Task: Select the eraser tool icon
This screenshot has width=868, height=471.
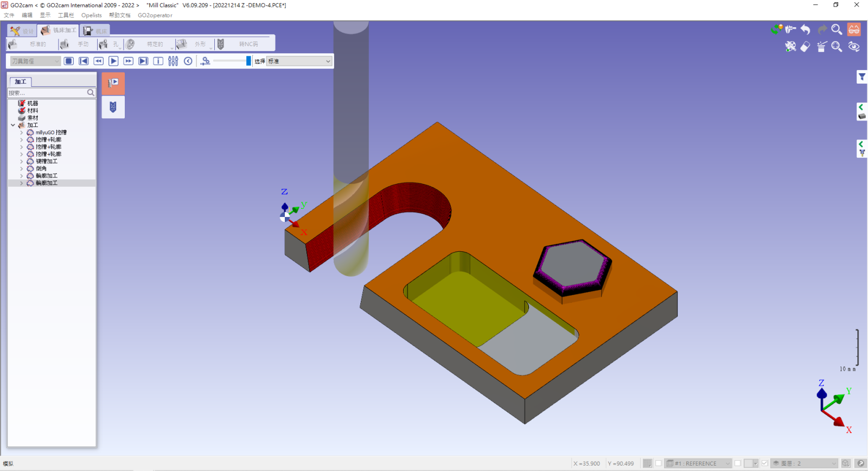Action: 806,47
